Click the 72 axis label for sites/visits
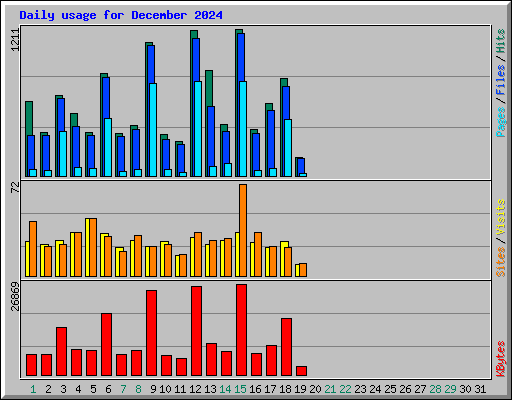Viewport: 512px width, 400px height. tap(15, 187)
